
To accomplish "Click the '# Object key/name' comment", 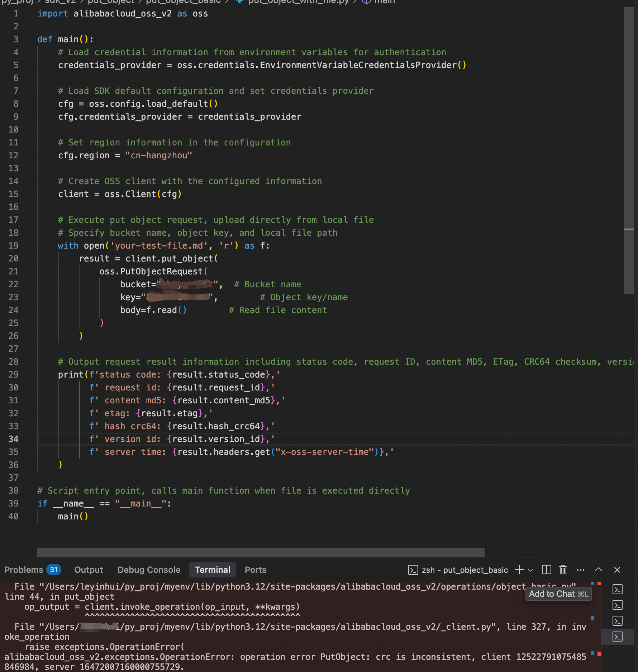I will (304, 297).
